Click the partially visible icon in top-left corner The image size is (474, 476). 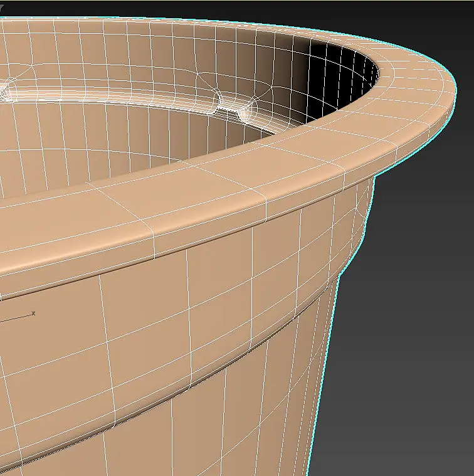[x=1, y=6]
